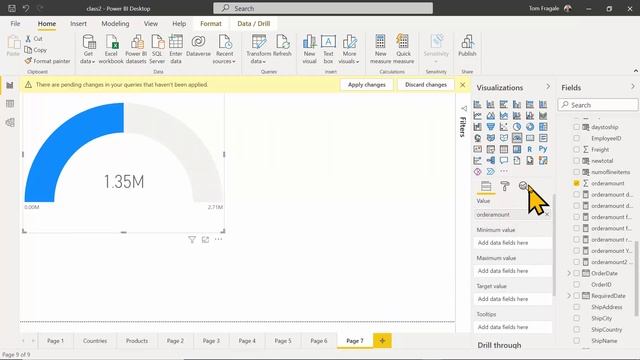Check the OrderID field
This screenshot has width=640, height=360.
[x=576, y=284]
